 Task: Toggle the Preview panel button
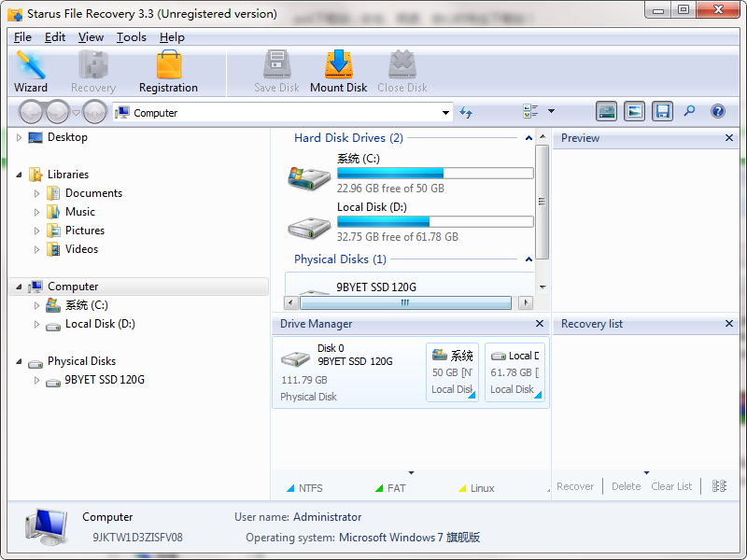[x=634, y=111]
